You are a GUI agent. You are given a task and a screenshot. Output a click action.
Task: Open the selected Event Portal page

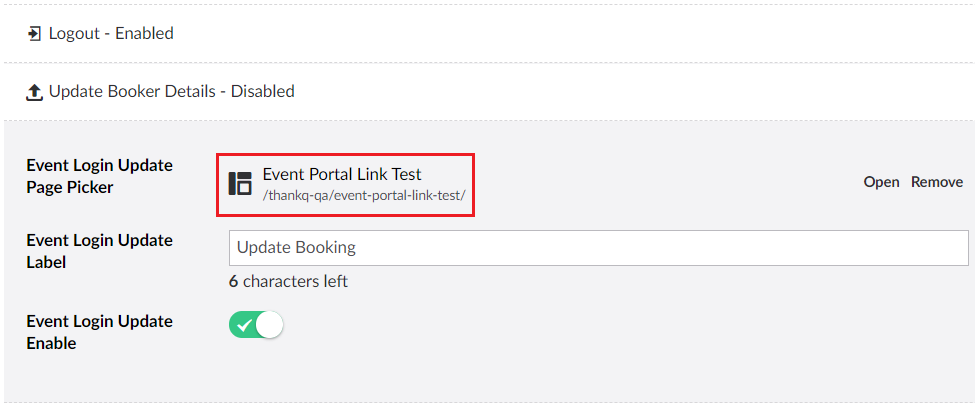[881, 182]
